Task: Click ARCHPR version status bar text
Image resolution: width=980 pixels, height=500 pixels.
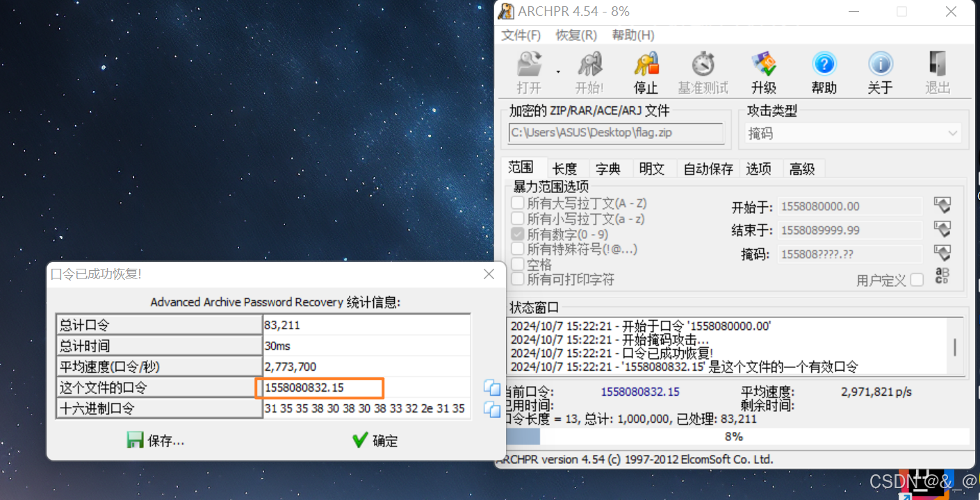Action: (635, 460)
